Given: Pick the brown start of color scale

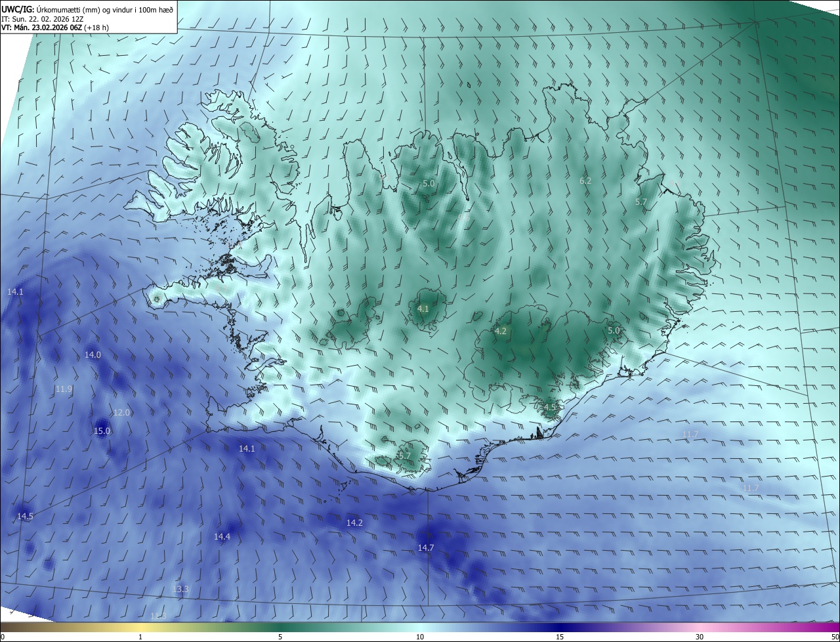Looking at the screenshot, I should [5, 628].
